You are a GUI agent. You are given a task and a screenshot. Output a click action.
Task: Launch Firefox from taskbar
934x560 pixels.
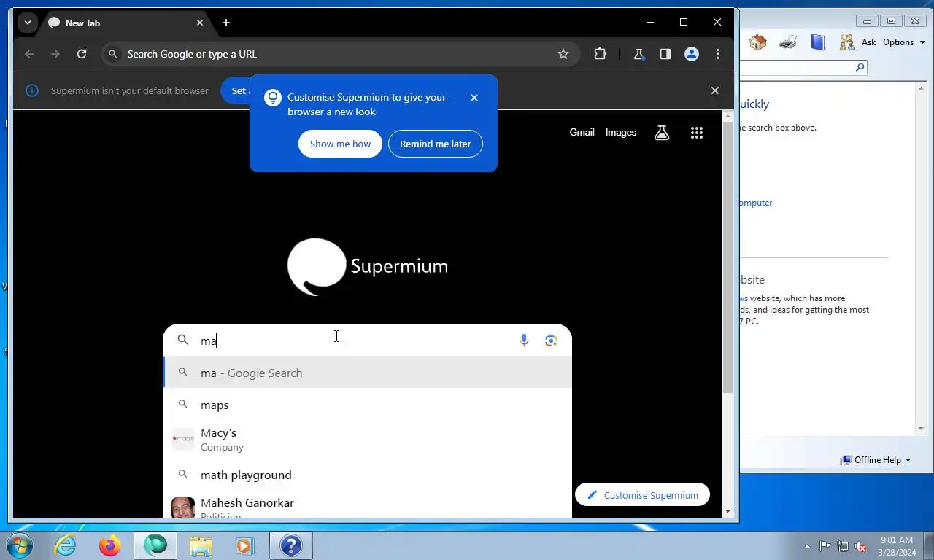click(110, 545)
